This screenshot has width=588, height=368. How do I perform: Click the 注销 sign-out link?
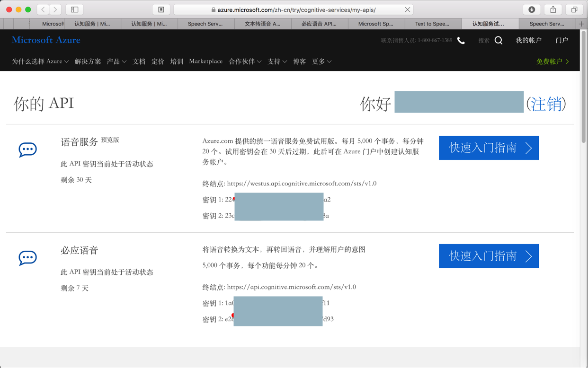tap(546, 104)
